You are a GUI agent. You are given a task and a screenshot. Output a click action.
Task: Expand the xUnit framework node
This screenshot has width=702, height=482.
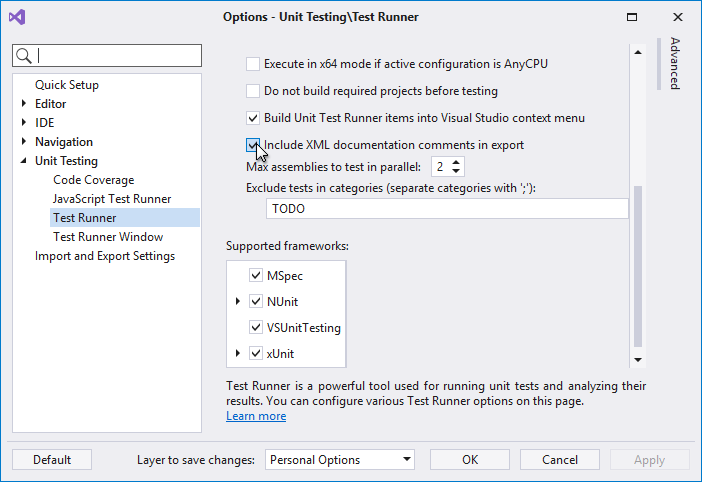(238, 353)
